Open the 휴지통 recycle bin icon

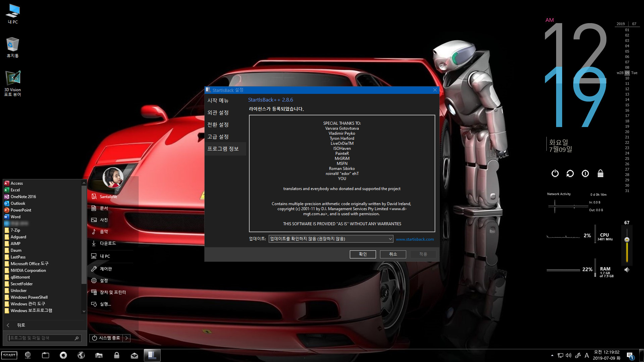tap(13, 48)
